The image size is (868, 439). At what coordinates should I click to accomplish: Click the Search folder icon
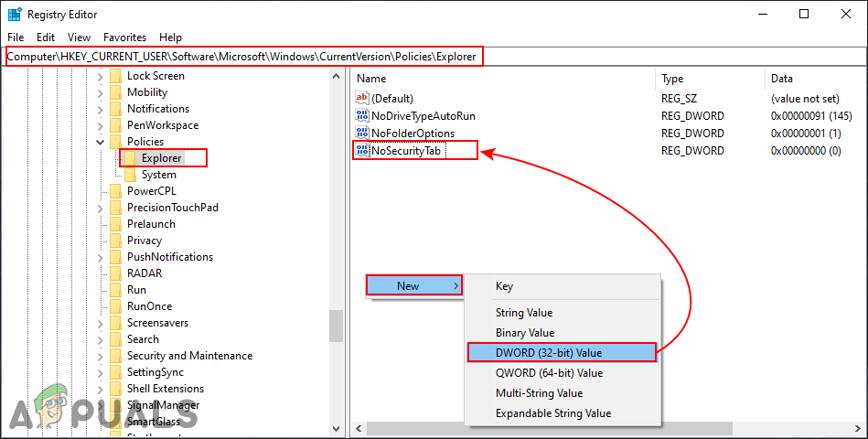pos(115,339)
